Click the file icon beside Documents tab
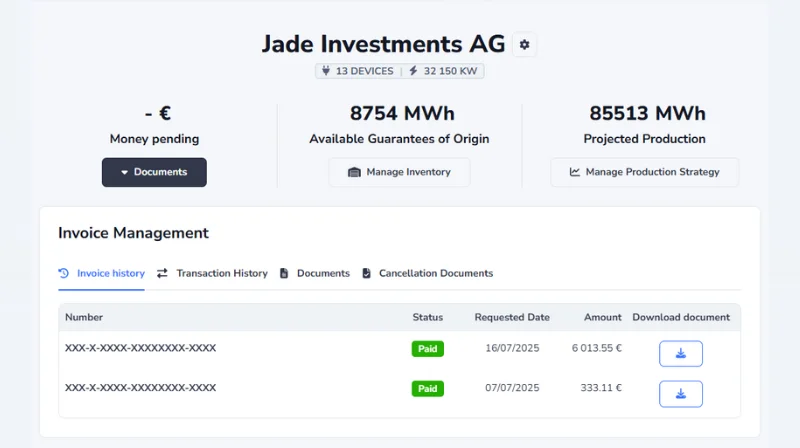The width and height of the screenshot is (800, 448). tap(284, 273)
